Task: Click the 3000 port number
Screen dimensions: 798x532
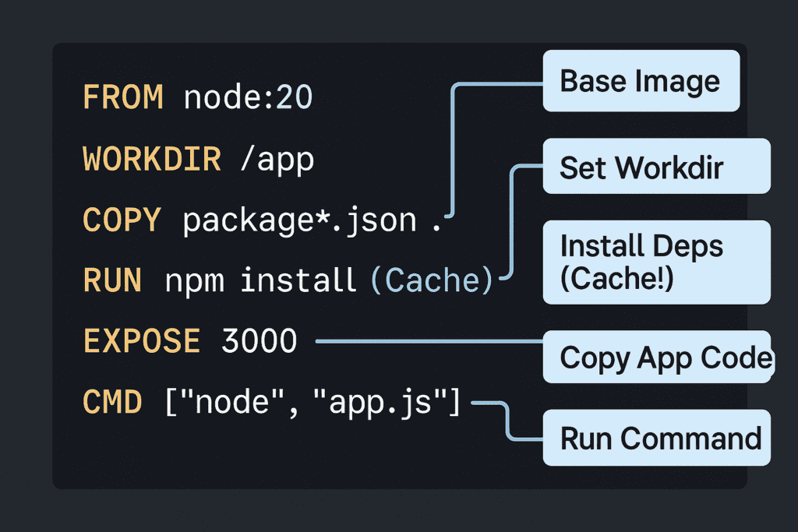Action: point(259,340)
